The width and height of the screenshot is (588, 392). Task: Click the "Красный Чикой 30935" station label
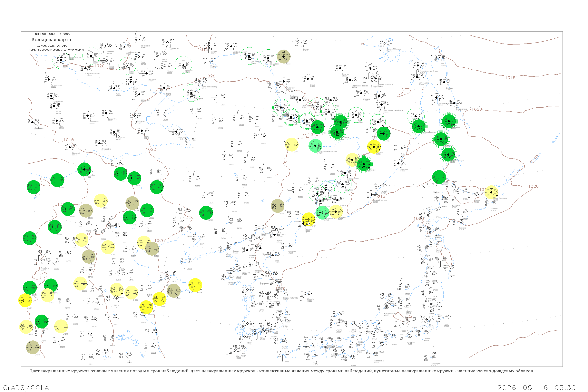[93, 74]
